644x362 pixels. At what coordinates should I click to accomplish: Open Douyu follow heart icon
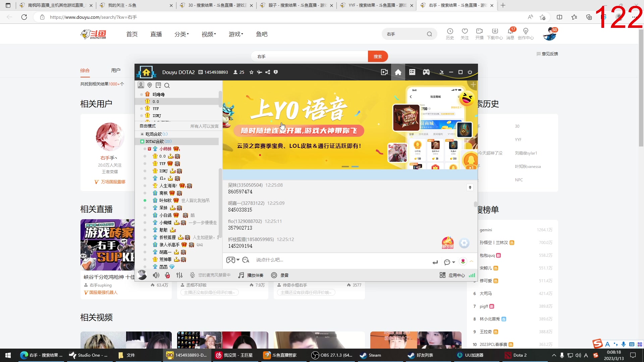click(x=465, y=34)
